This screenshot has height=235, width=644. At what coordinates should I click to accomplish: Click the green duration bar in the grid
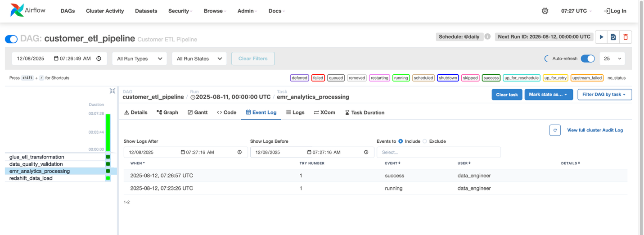[108, 132]
